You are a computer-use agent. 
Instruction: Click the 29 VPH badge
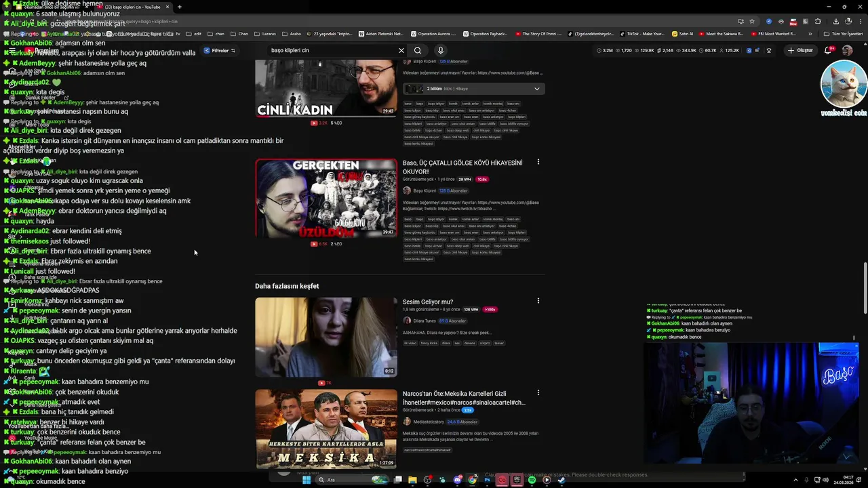pos(465,180)
